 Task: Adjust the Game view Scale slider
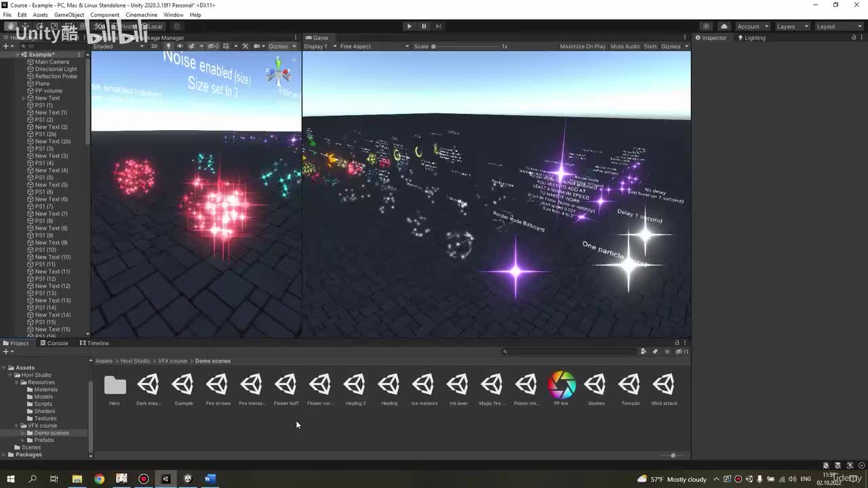click(465, 47)
